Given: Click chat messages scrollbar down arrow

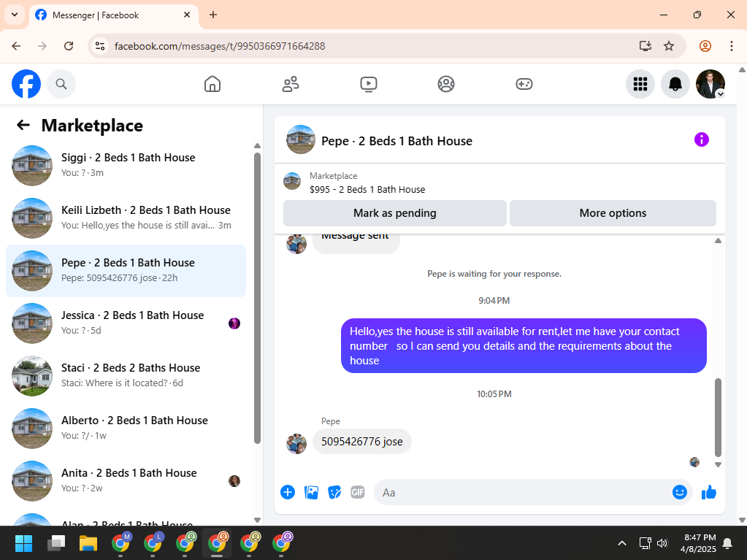Looking at the screenshot, I should [x=718, y=465].
